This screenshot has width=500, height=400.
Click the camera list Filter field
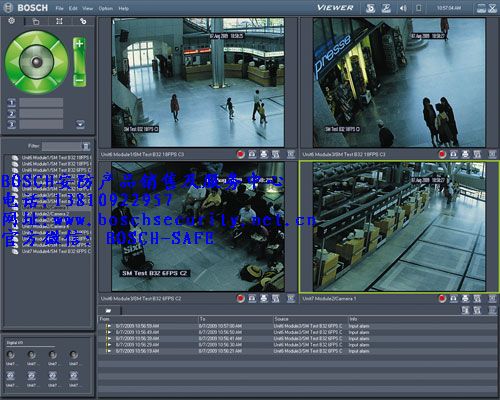pos(62,146)
